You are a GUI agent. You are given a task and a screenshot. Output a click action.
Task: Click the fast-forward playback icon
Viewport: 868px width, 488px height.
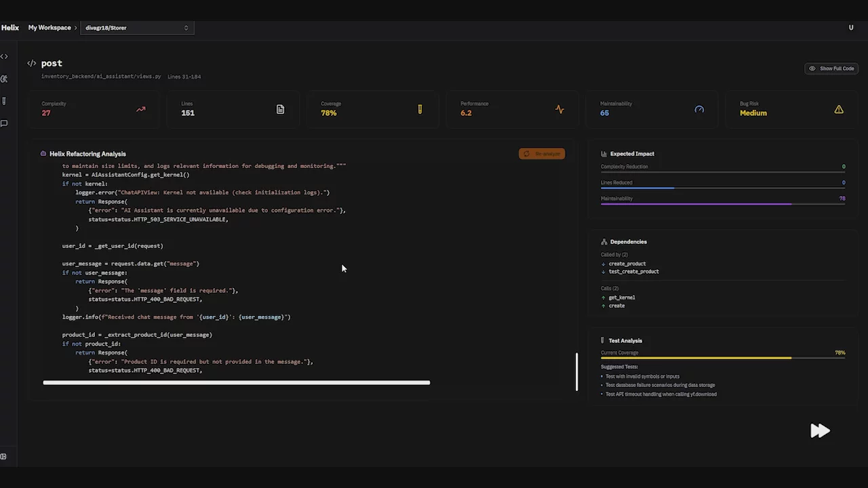(x=820, y=430)
